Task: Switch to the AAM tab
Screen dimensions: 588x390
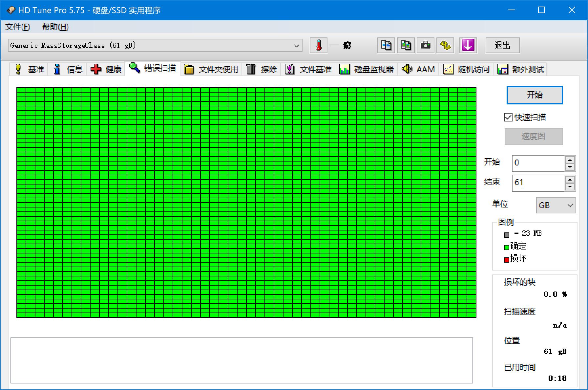Action: click(x=418, y=69)
